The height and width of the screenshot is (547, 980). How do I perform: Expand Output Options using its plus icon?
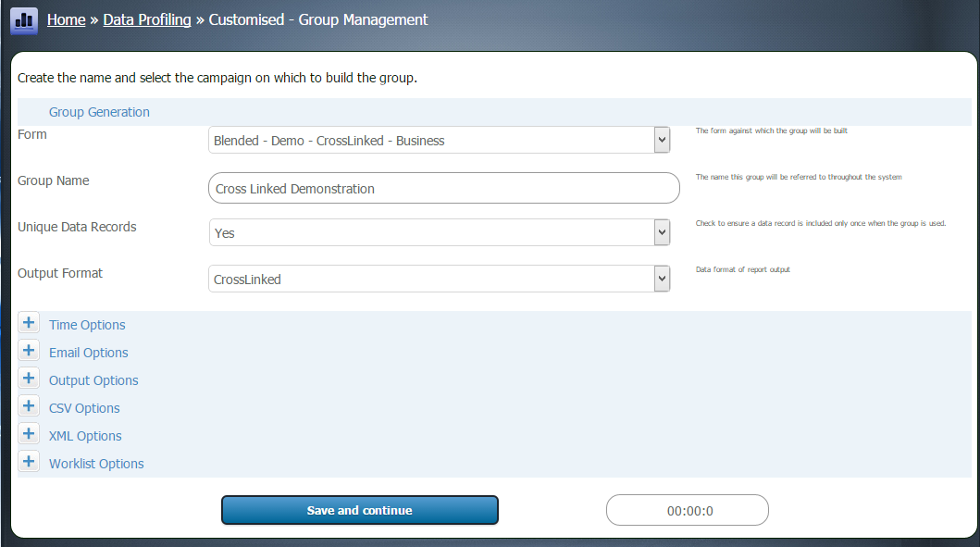tap(29, 378)
